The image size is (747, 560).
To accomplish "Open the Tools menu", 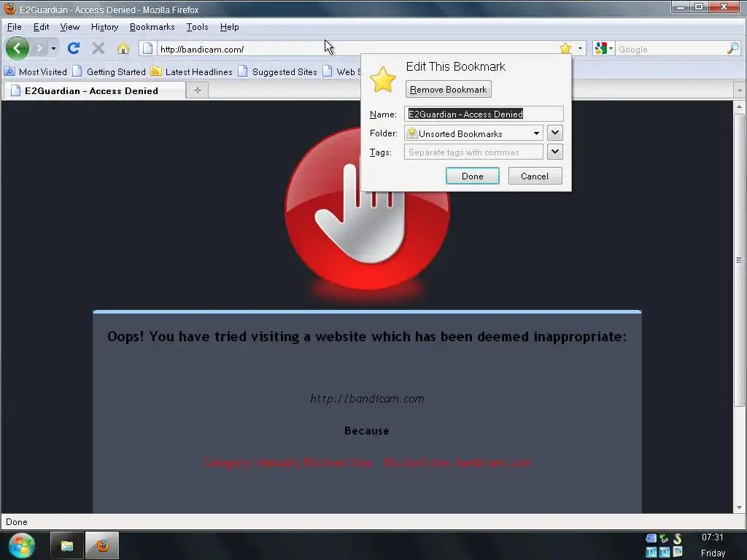I will pos(197,27).
